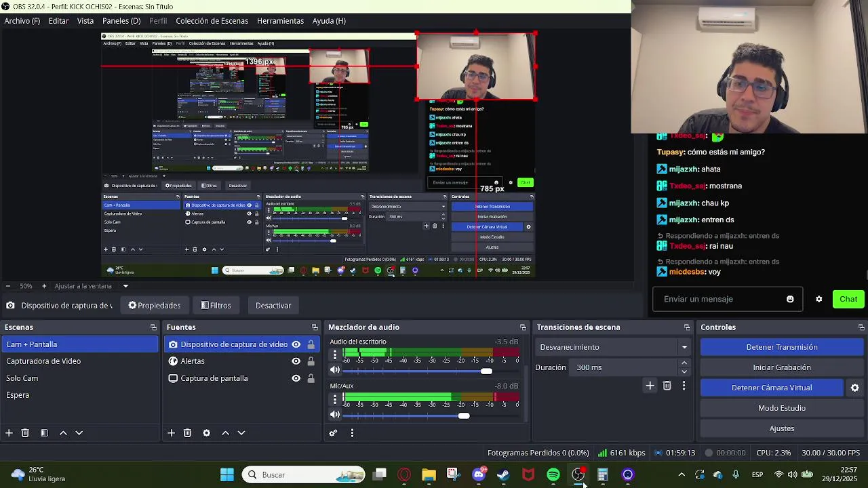This screenshot has width=868, height=488.
Task: Open source Propiedades button
Action: [x=155, y=306]
